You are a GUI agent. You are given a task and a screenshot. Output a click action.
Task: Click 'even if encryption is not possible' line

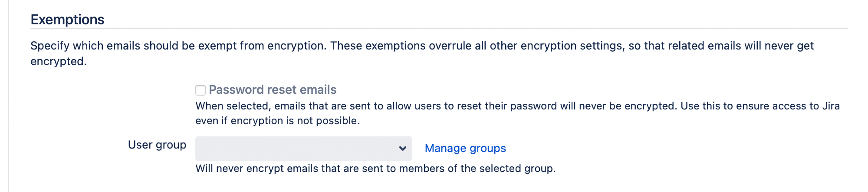click(277, 121)
